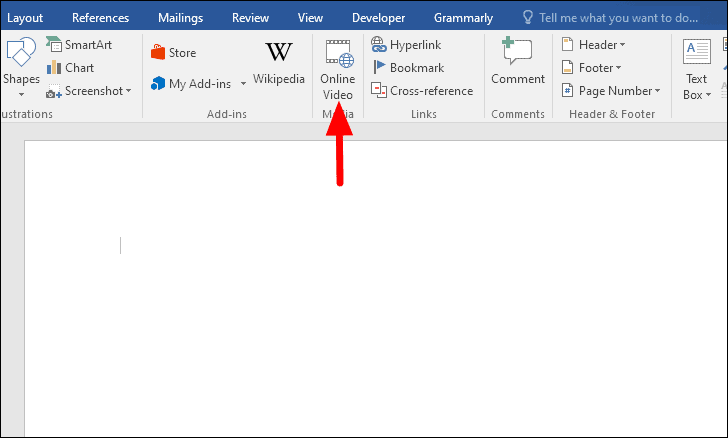728x438 pixels.
Task: Insert a SmartArt graphic
Action: tap(79, 45)
